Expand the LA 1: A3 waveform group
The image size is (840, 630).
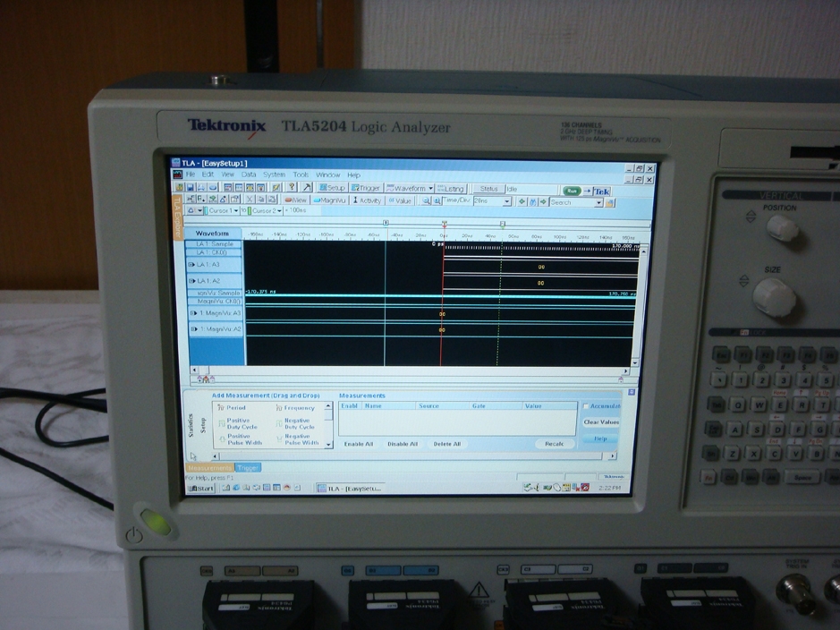191,265
